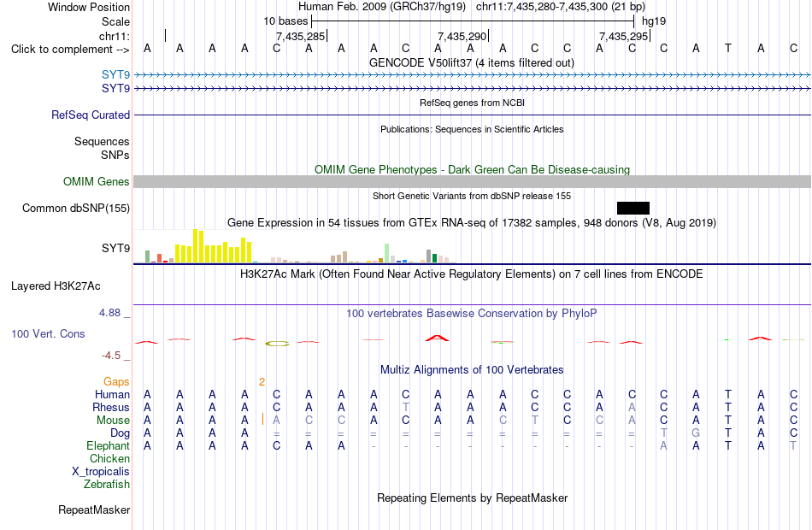Click 'Basewise Conservation by PhyloP' track title
The width and height of the screenshot is (812, 530).
click(x=472, y=314)
